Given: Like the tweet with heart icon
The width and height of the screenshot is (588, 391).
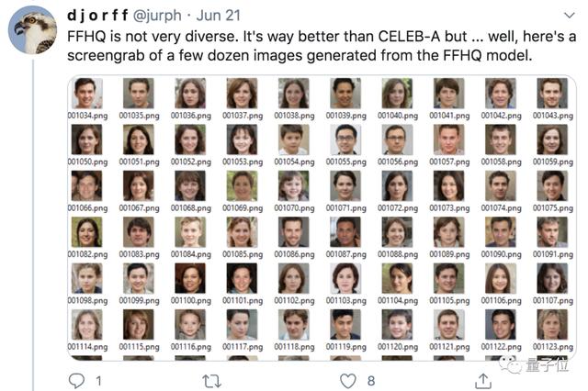Looking at the screenshot, I should [x=347, y=381].
